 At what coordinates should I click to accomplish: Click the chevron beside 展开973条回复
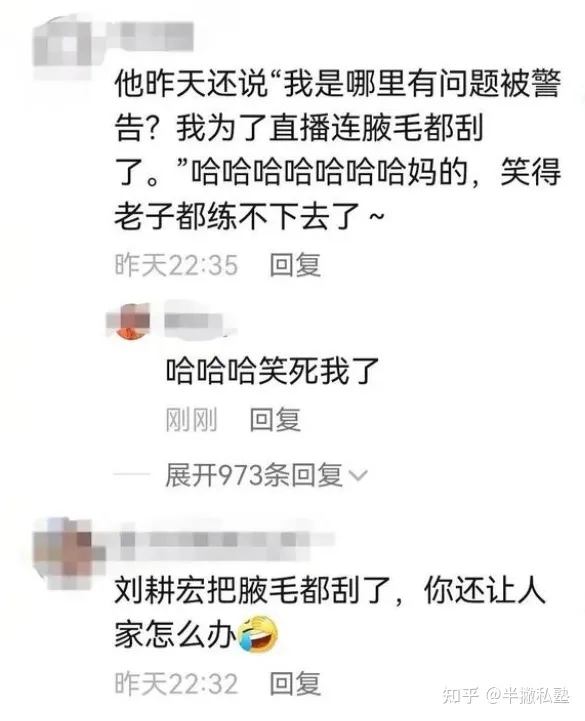click(358, 475)
